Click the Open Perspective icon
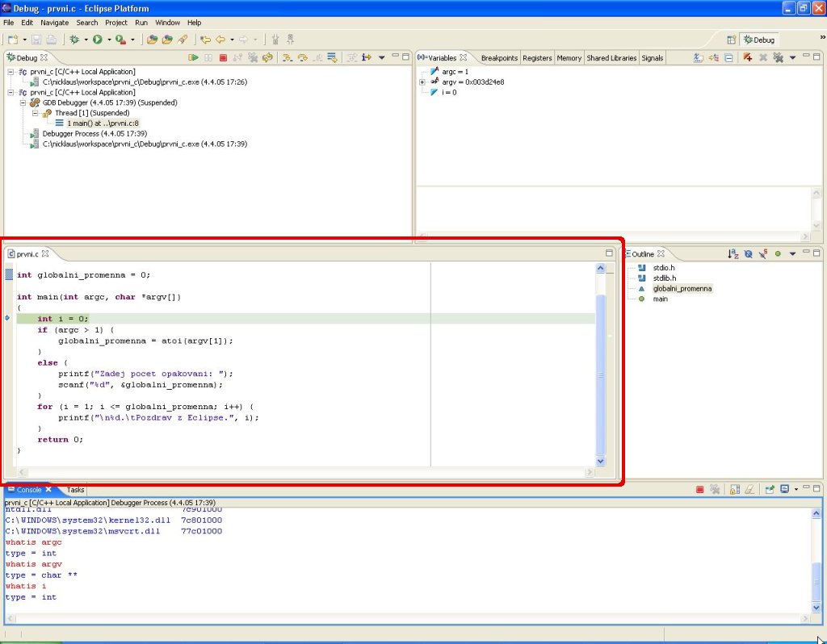The height and width of the screenshot is (644, 827). [x=731, y=39]
